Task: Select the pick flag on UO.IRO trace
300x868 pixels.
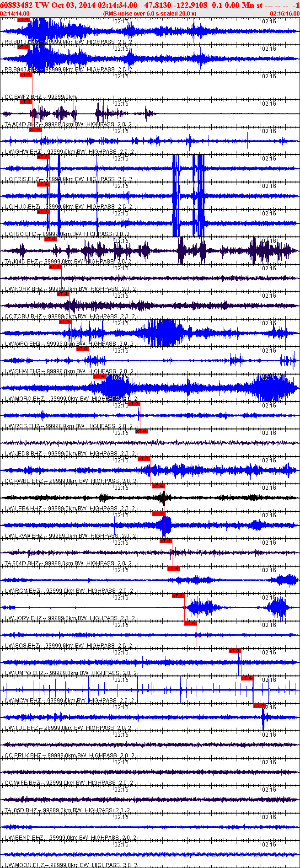Action: 43,212
